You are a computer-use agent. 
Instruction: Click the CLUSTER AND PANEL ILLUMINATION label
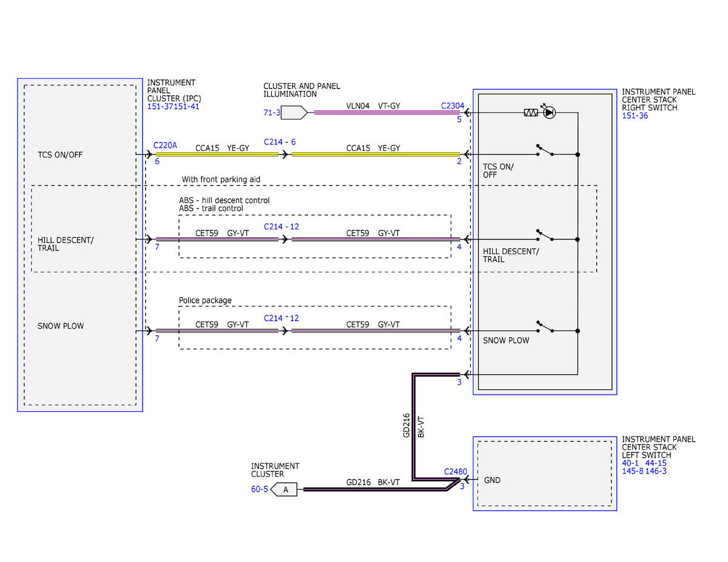(x=302, y=90)
